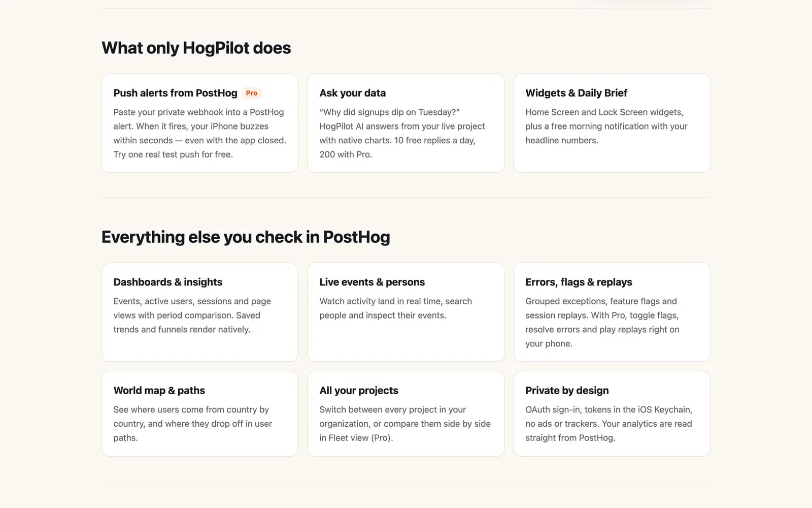
Task: Click the '10 free replies a day' text
Action: point(435,140)
